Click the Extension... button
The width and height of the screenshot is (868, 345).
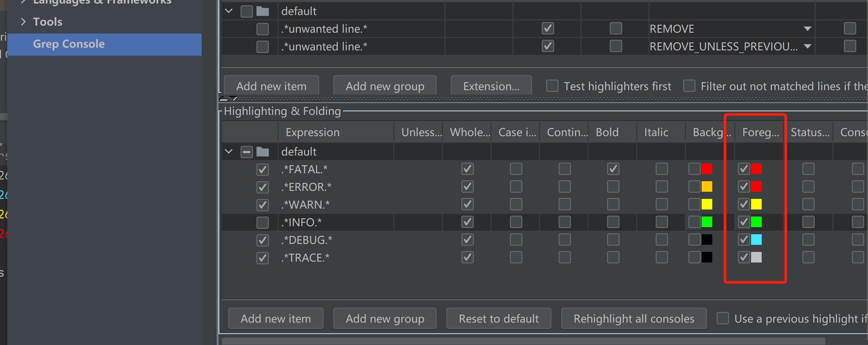click(491, 86)
